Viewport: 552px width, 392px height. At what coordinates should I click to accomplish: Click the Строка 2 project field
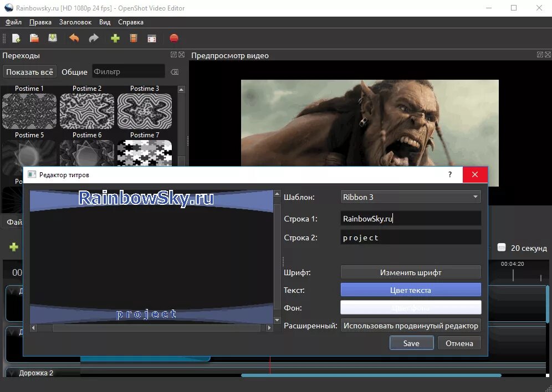click(411, 238)
